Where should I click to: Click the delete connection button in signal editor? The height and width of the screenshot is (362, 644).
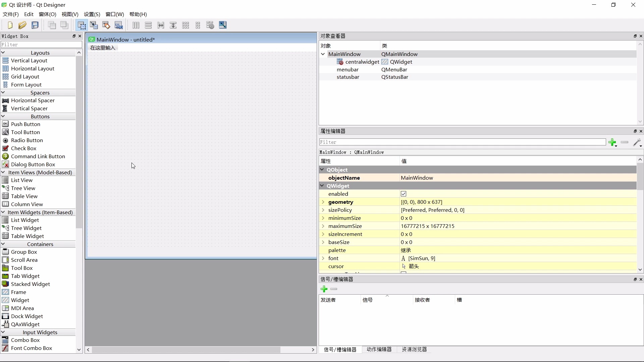[x=334, y=289]
